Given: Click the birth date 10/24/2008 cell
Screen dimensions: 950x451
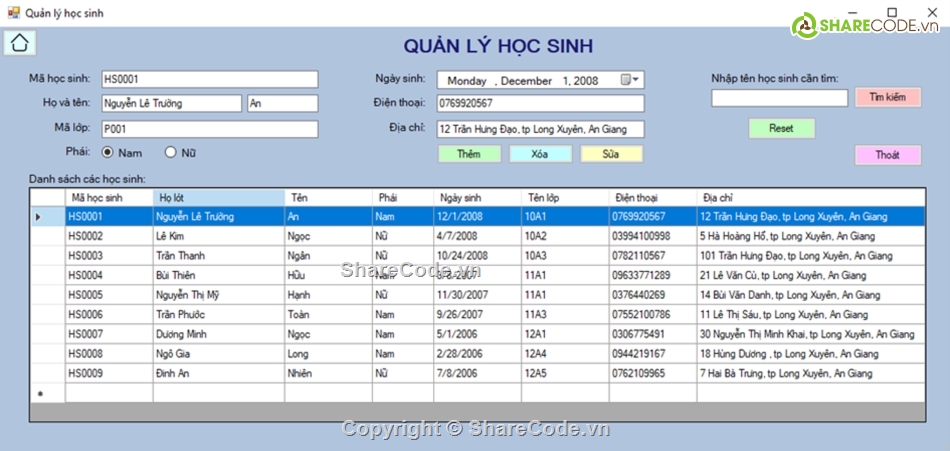Looking at the screenshot, I should click(x=477, y=256).
